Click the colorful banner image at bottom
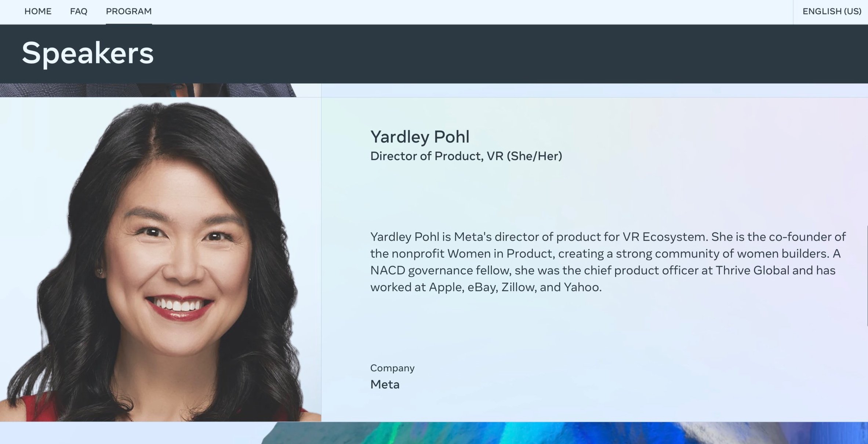 pos(564,433)
